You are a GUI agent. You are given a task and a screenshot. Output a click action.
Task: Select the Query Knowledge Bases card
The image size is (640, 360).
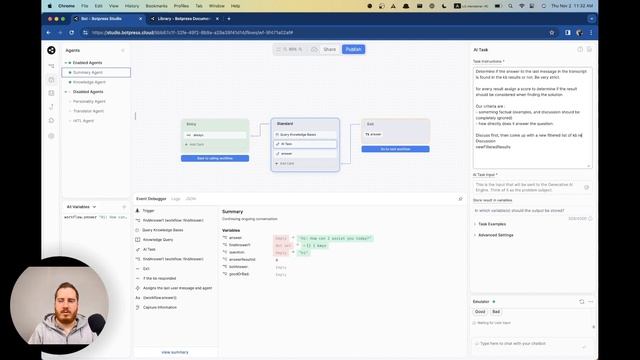click(305, 134)
